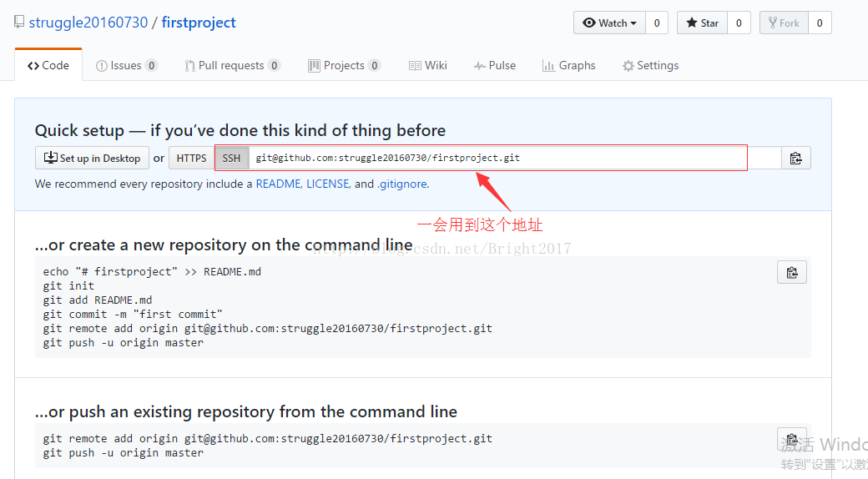Click the fork icon in Fork button
The height and width of the screenshot is (479, 868).
[773, 23]
